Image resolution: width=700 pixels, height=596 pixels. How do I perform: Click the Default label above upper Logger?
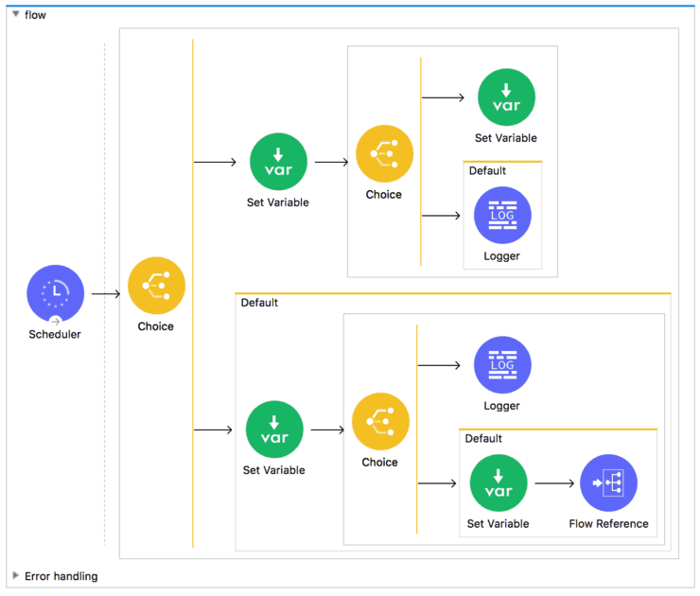(487, 171)
